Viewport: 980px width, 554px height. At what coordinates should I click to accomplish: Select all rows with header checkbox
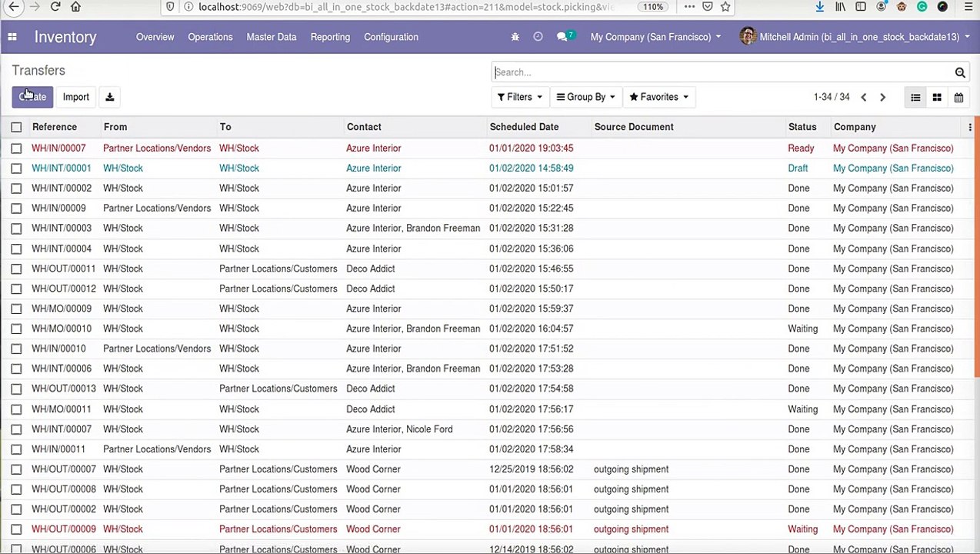tap(16, 127)
